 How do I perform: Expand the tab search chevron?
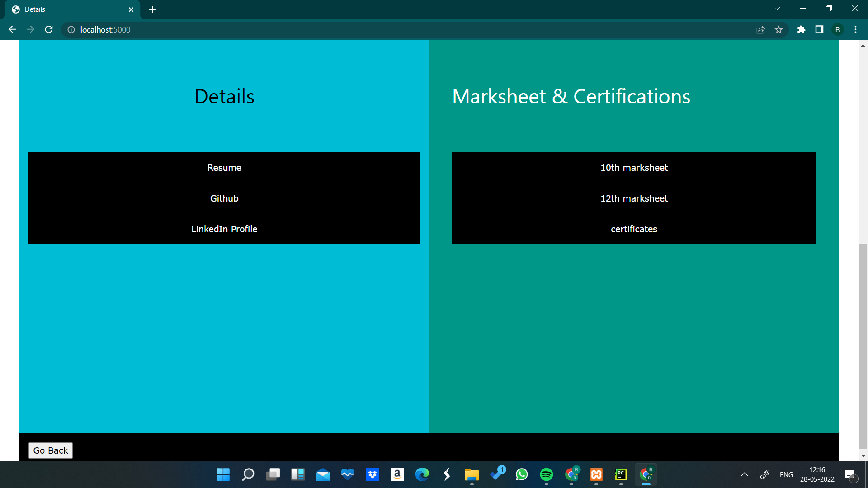pyautogui.click(x=777, y=9)
